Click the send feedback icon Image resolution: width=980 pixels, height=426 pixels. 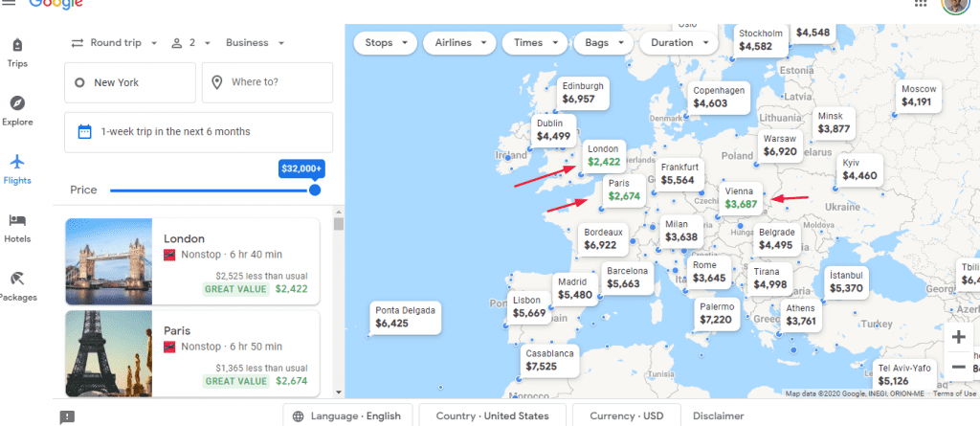(67, 417)
